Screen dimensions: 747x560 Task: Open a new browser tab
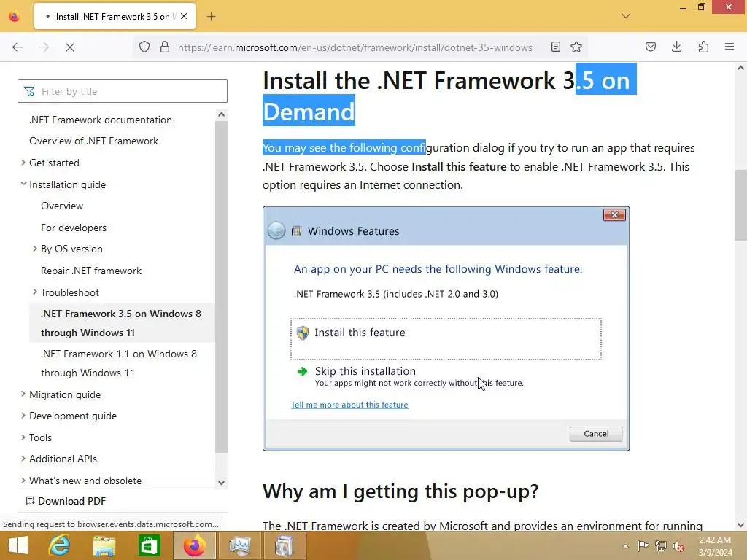(x=211, y=17)
